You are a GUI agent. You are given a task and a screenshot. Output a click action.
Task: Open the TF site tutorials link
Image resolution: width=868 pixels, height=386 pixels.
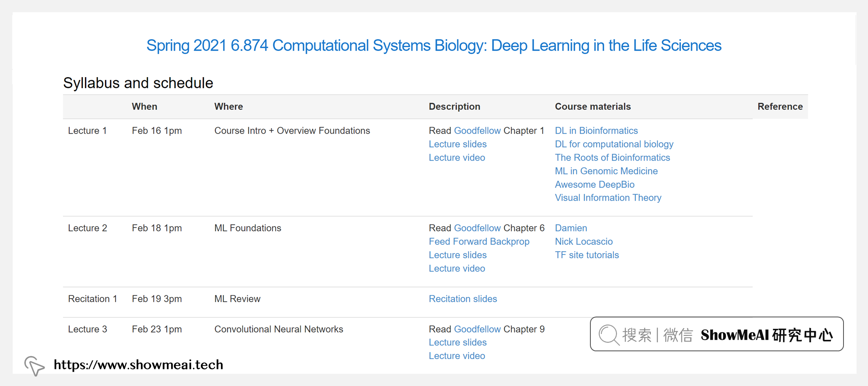(586, 255)
